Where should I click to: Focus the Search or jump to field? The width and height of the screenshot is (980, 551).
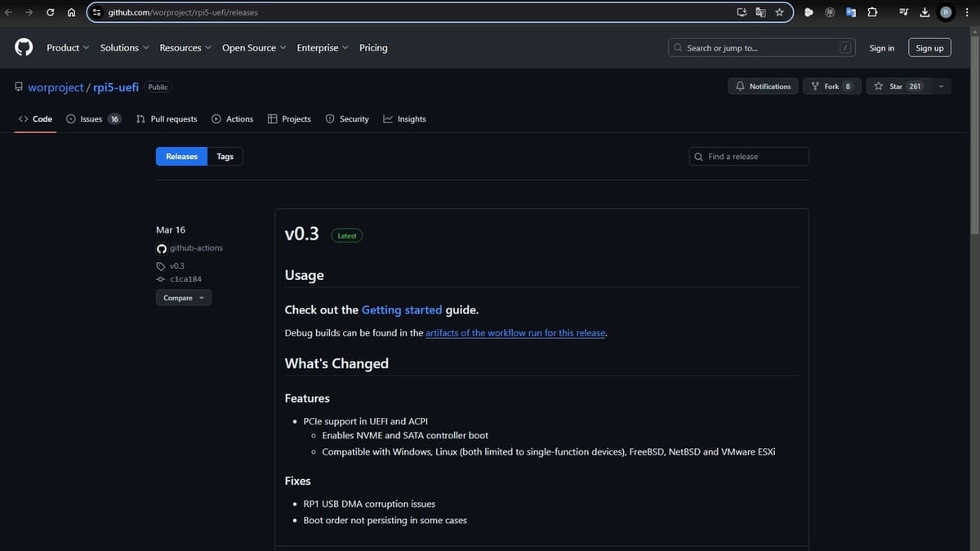point(762,48)
